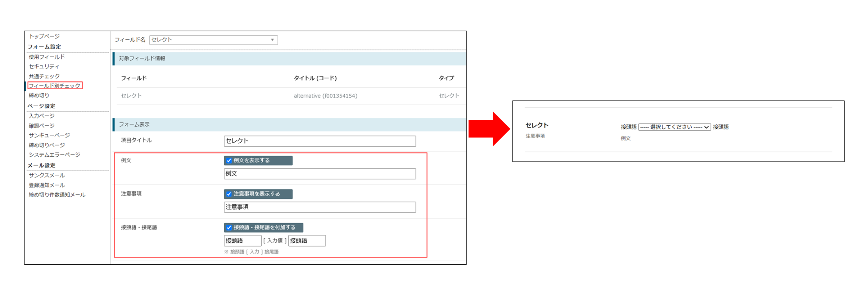Click the ページ設定 sidebar heading
Viewport: 868px width, 282px height.
pyautogui.click(x=42, y=106)
